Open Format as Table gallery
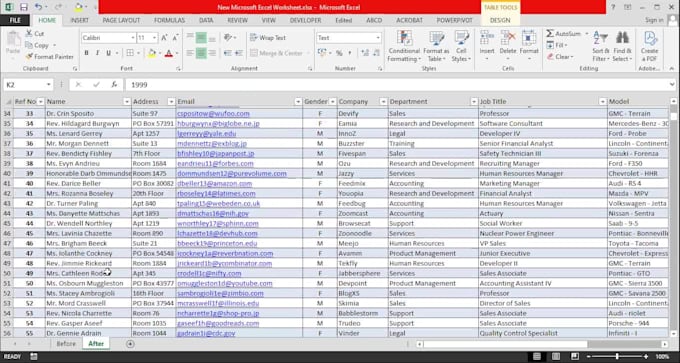The image size is (680, 363). (436, 46)
